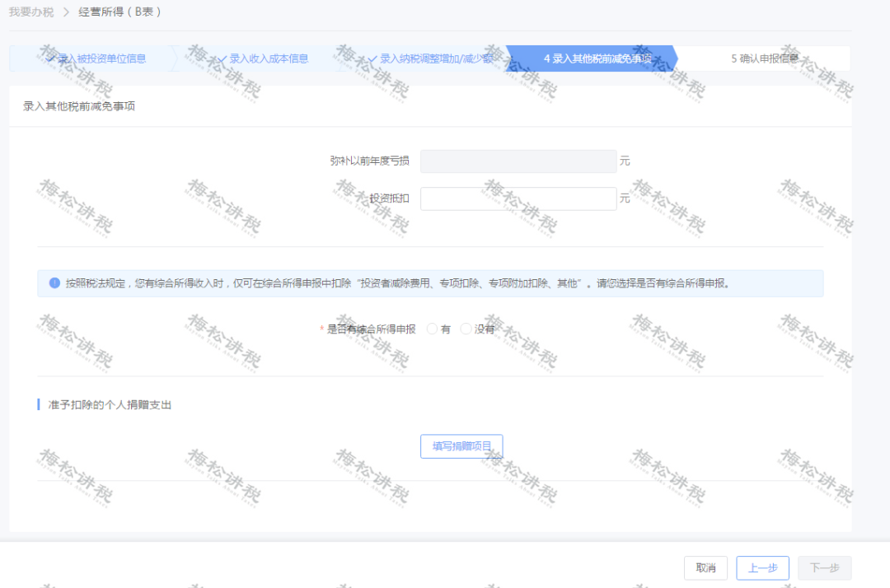Focus the 投资抵扣 input field

pyautogui.click(x=518, y=199)
